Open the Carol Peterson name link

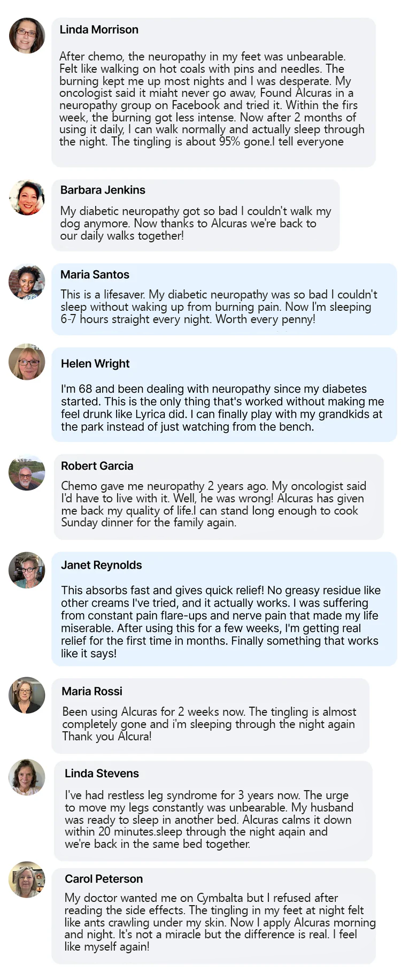pos(104,879)
